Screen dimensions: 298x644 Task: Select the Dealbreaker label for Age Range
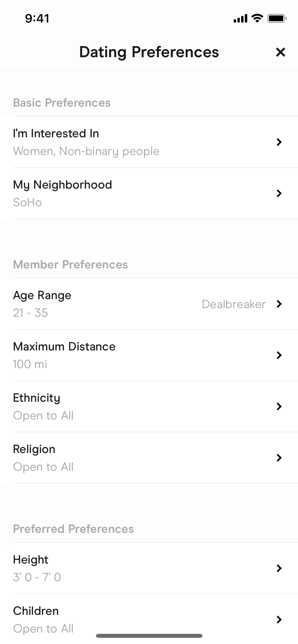233,304
